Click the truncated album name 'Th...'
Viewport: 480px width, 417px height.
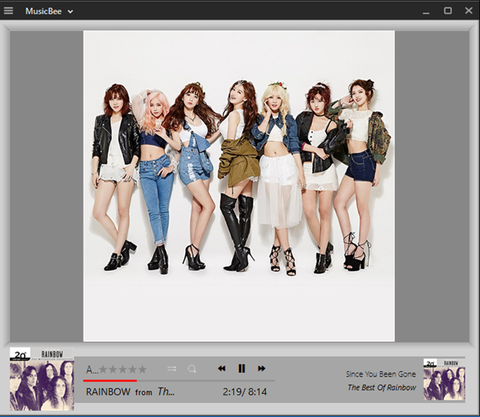point(166,391)
